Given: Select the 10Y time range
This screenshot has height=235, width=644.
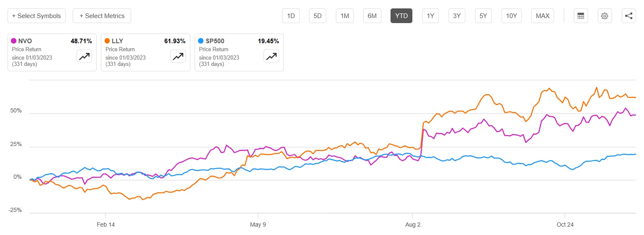Looking at the screenshot, I should coord(511,16).
